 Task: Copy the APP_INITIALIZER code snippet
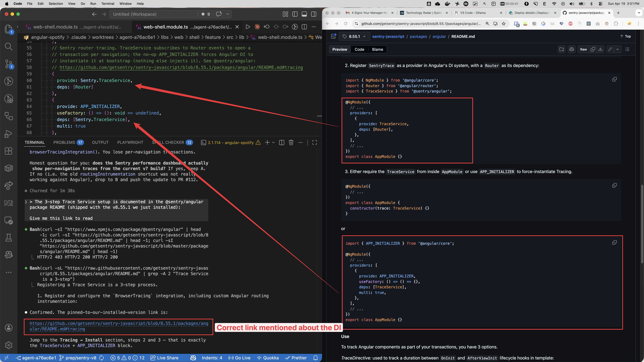(x=614, y=243)
